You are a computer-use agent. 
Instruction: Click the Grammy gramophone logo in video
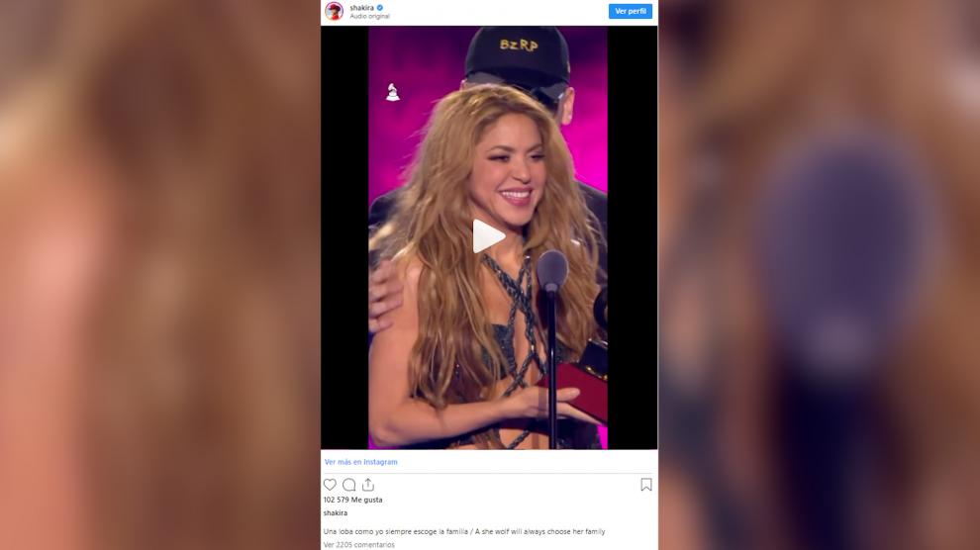point(393,92)
